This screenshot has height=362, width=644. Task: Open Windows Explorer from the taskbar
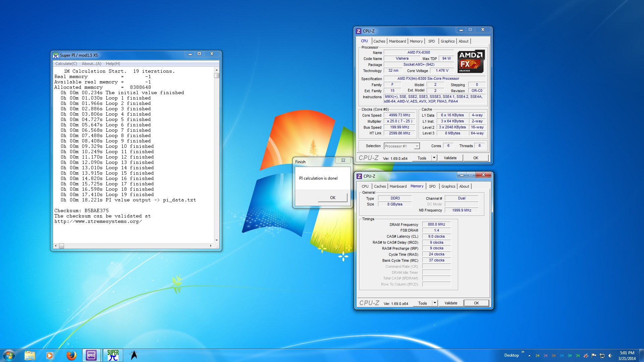tap(30, 355)
